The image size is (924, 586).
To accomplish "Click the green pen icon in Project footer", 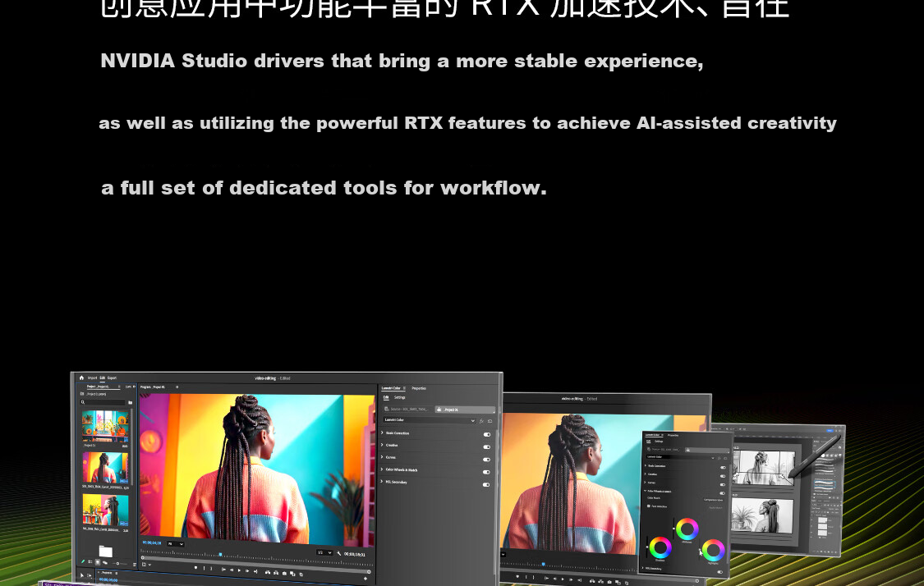I will [83, 561].
